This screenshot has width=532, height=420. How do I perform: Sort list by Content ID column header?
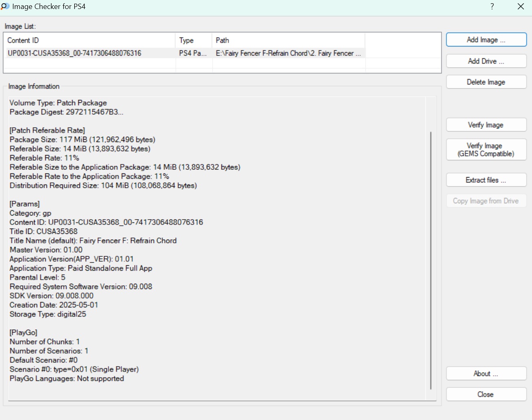pyautogui.click(x=90, y=40)
